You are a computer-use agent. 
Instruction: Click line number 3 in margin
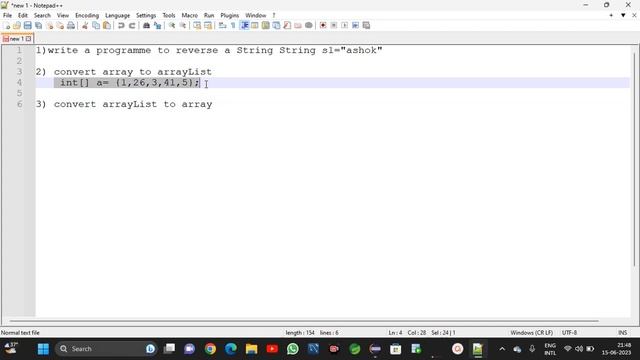coord(19,72)
